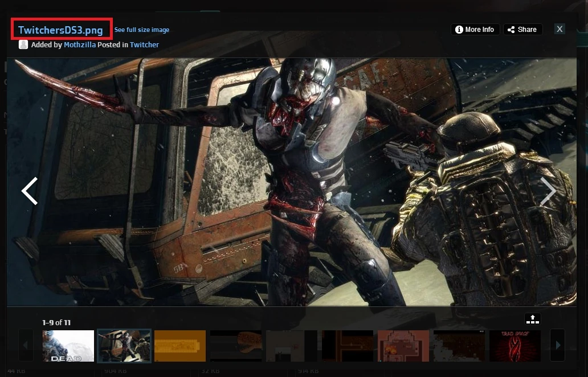Screen dimensions: 588x377
Task: Select the Dead Space 3 cover thumbnail
Action: pos(68,346)
